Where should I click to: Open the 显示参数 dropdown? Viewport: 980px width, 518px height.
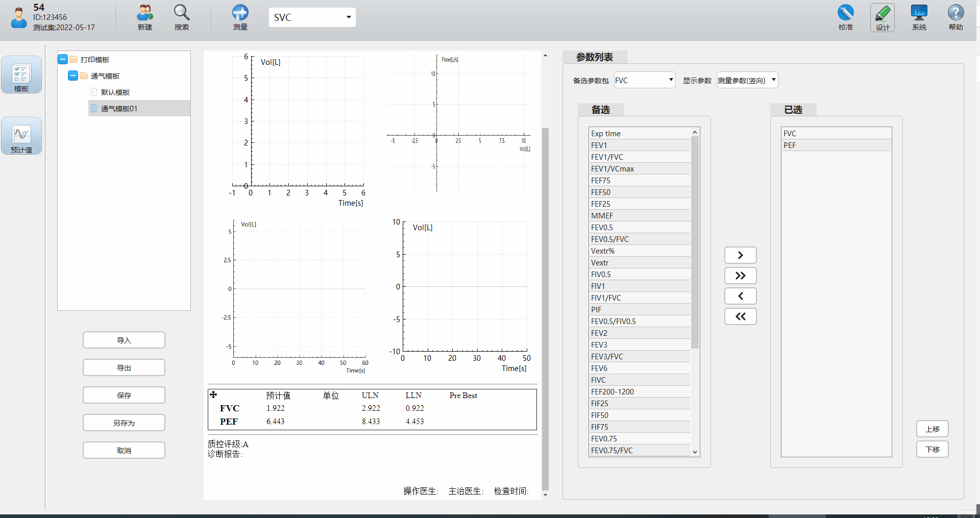747,80
